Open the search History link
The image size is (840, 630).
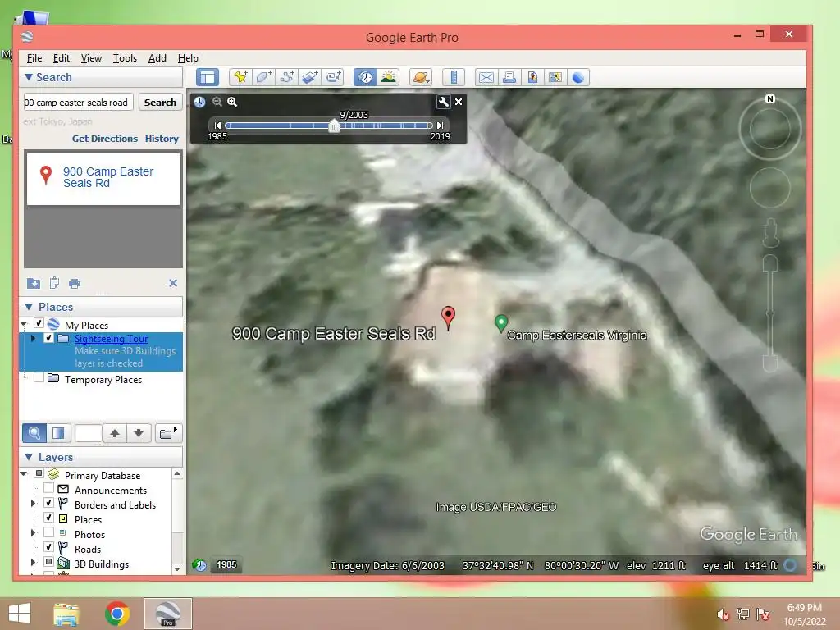[162, 139]
